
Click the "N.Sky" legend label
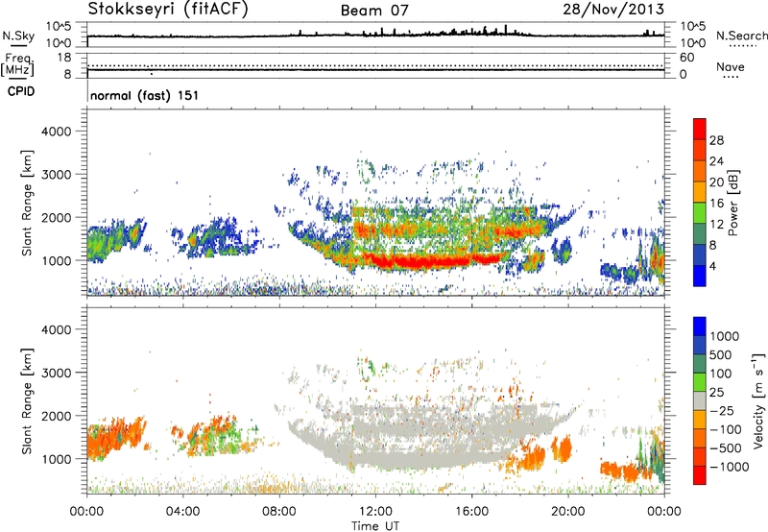(18, 36)
